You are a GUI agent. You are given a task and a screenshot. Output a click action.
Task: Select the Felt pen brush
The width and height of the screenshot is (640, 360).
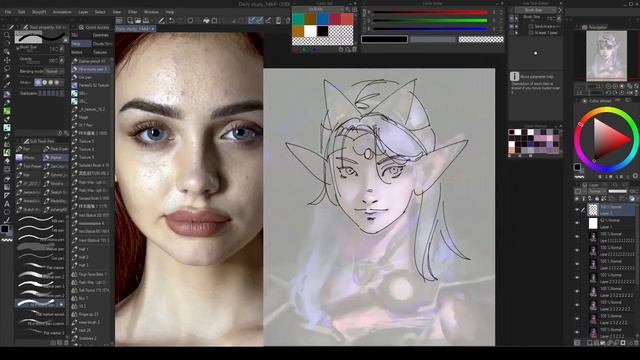41,230
